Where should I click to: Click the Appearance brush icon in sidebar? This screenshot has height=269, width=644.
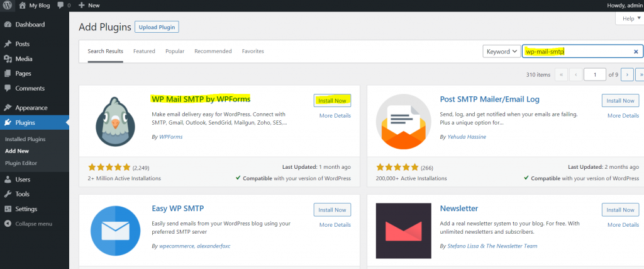click(x=8, y=108)
